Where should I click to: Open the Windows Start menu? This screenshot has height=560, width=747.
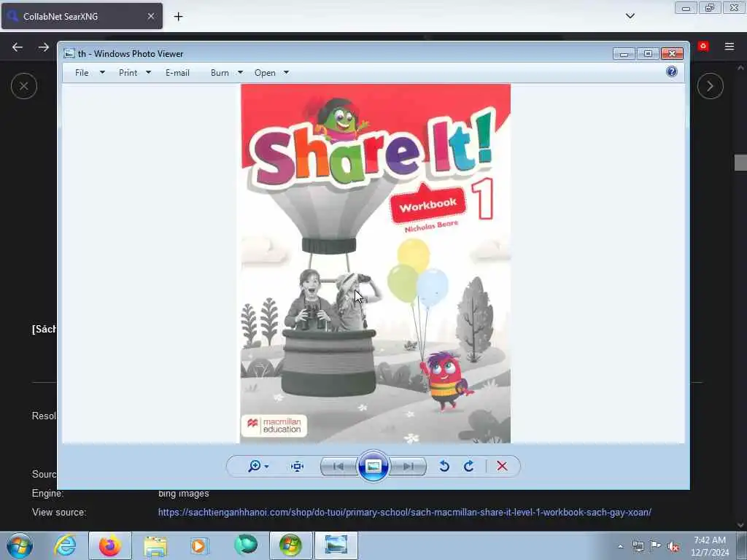point(20,545)
